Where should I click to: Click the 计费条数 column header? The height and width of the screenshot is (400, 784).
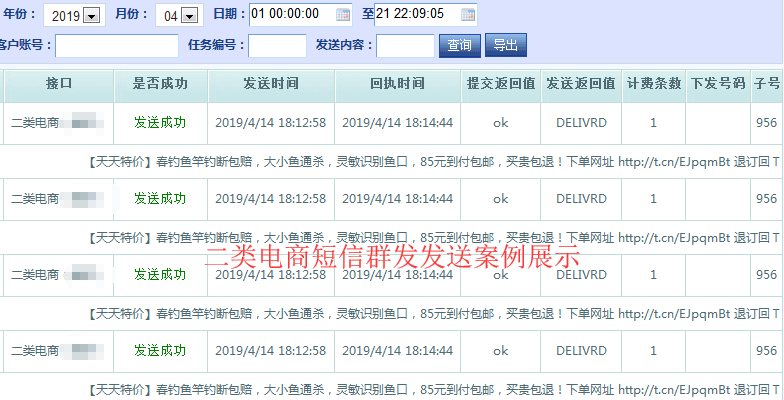(654, 86)
